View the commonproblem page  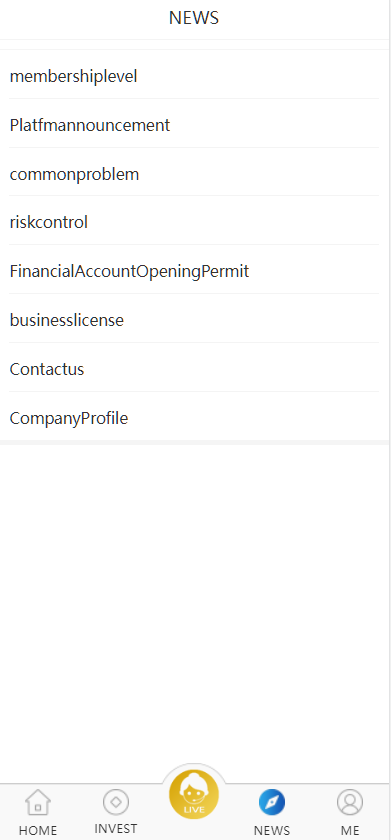pos(194,174)
